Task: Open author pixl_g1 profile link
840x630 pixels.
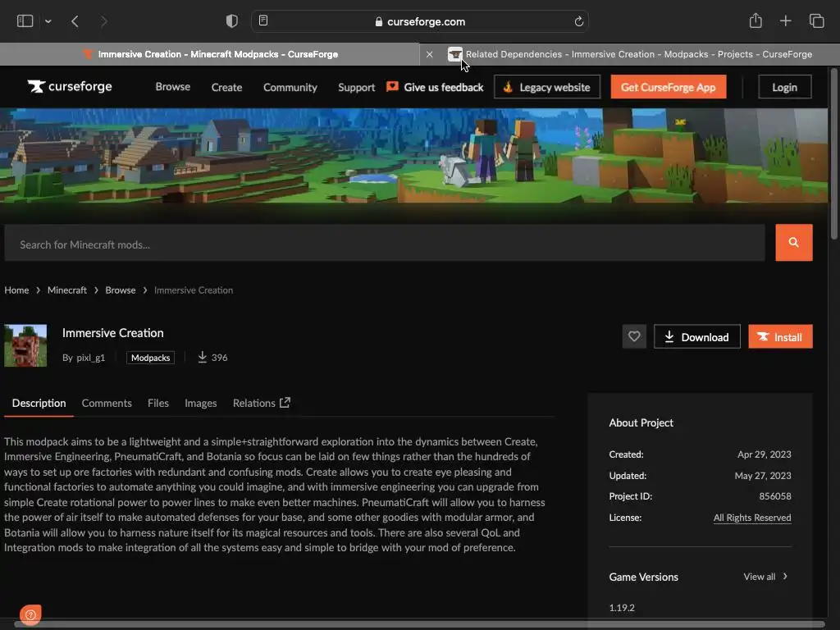Action: click(90, 358)
